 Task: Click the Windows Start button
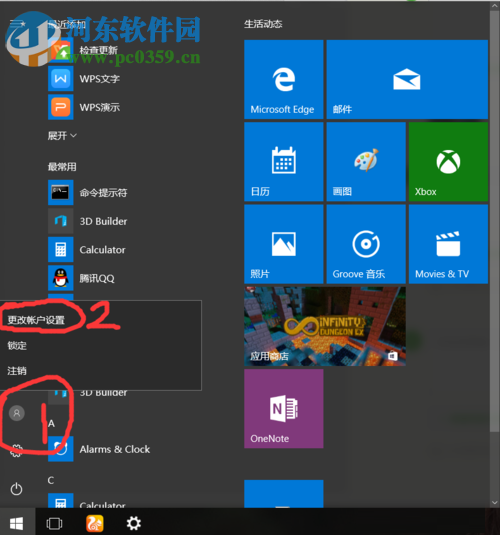click(x=17, y=523)
